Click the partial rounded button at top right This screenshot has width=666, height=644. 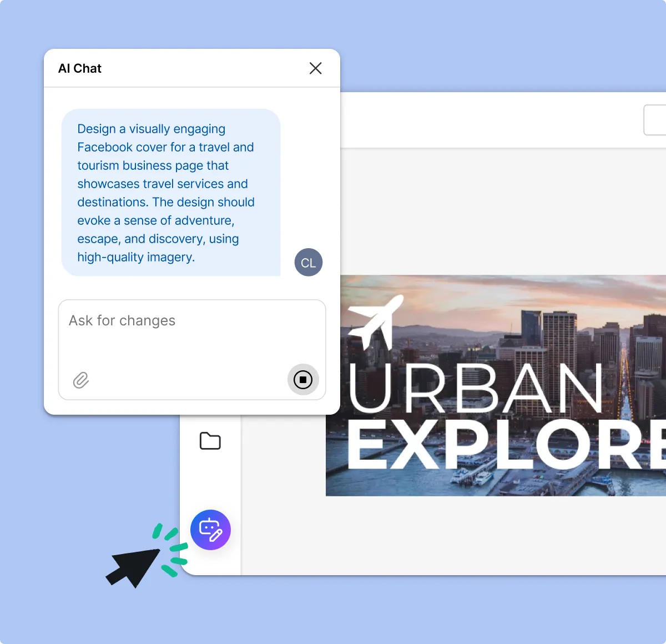pos(658,120)
